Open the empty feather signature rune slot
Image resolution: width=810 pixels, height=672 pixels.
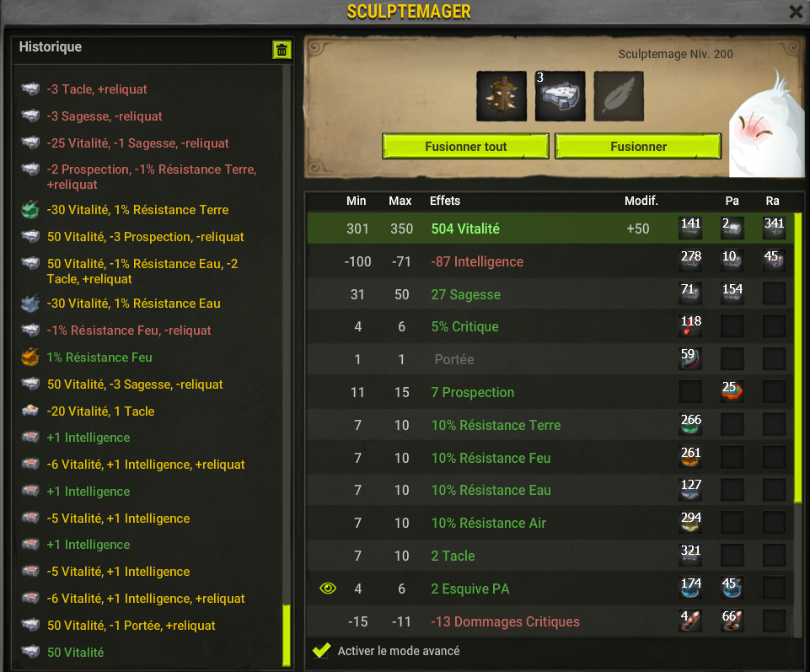pos(619,96)
